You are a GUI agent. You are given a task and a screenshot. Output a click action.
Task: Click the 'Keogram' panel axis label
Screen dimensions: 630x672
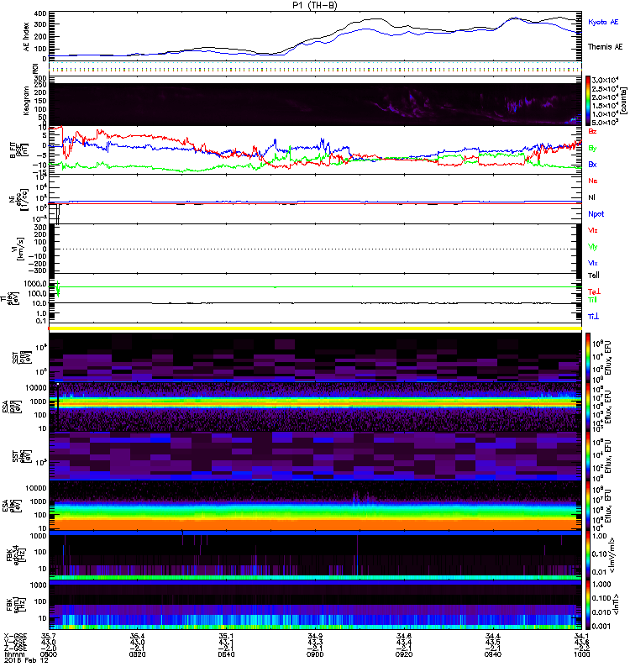pyautogui.click(x=27, y=101)
